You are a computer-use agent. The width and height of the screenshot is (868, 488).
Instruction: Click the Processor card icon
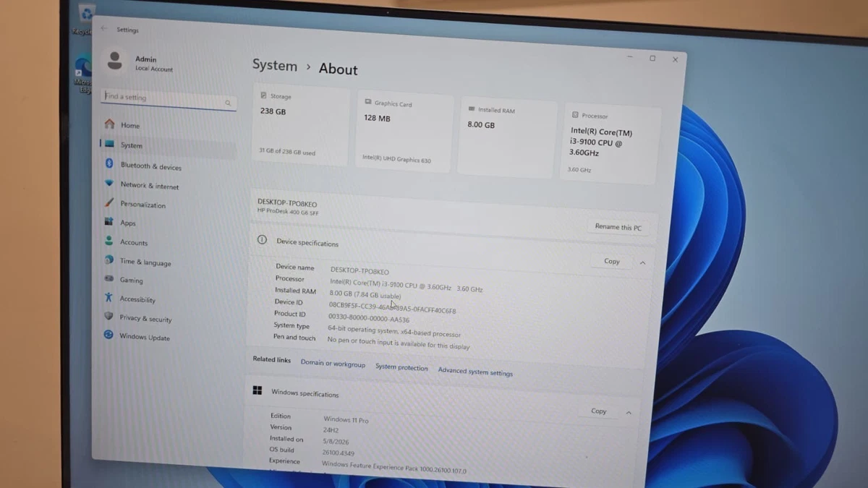(x=575, y=115)
